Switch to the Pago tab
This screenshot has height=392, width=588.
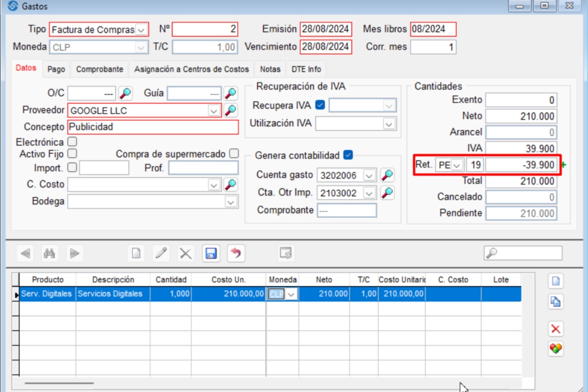tap(56, 70)
